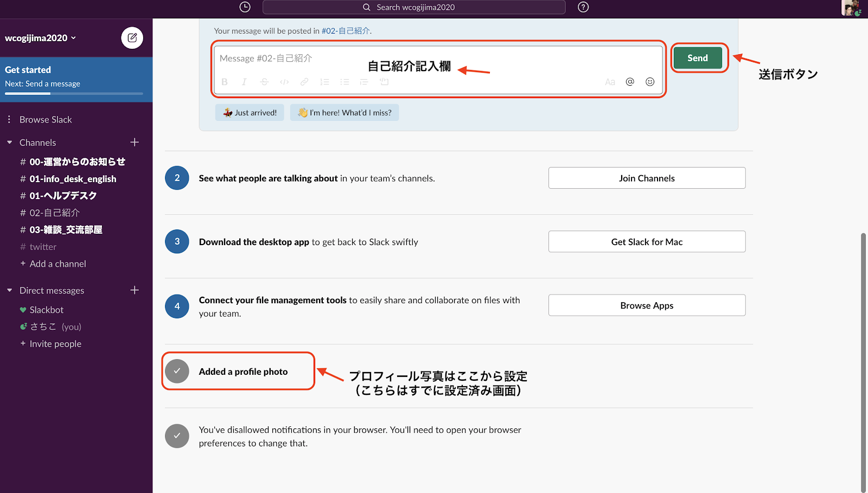Toggle italic formatting in message box
The height and width of the screenshot is (493, 868).
point(244,82)
